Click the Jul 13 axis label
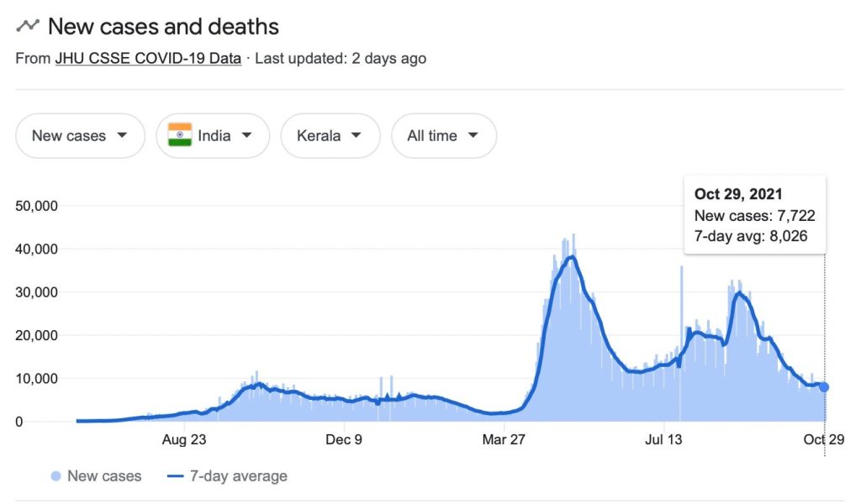Viewport: 861px width, 504px height. click(663, 439)
